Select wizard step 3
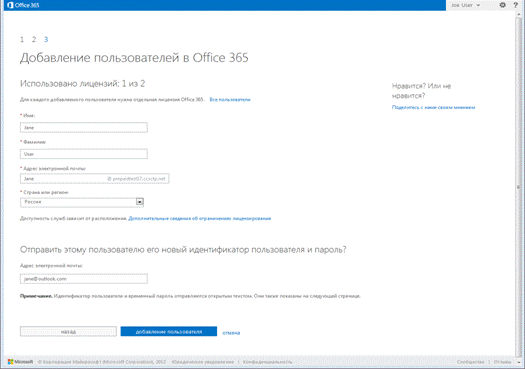 point(46,40)
